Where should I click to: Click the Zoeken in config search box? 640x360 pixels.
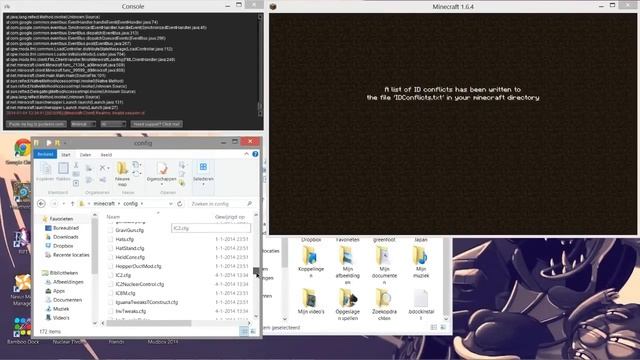point(221,203)
